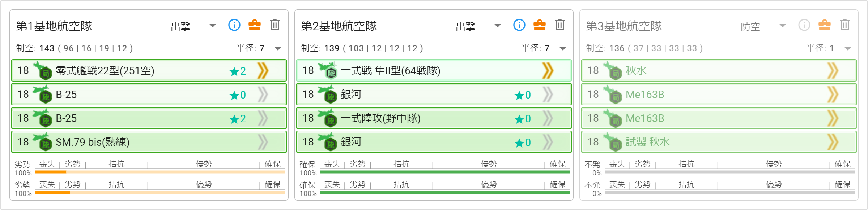Screen dimensions: 868x210
Task: Select the 試製 秋水 equipment row
Action: [719, 142]
